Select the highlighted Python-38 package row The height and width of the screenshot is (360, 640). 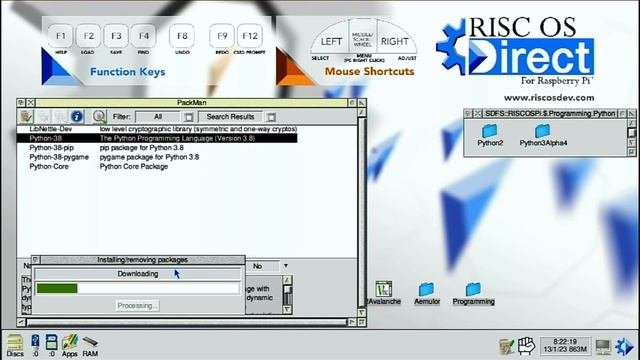157,138
